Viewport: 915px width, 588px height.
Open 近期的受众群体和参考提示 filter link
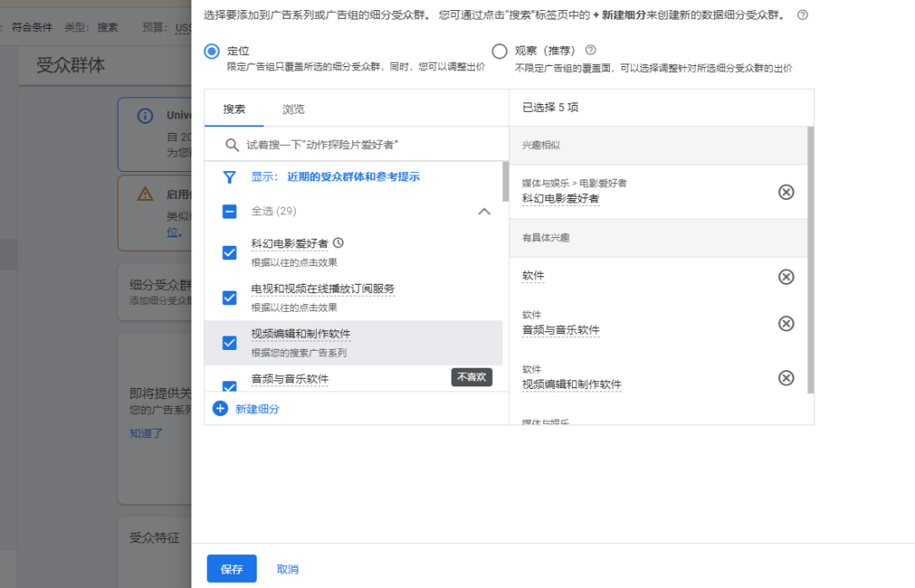353,177
